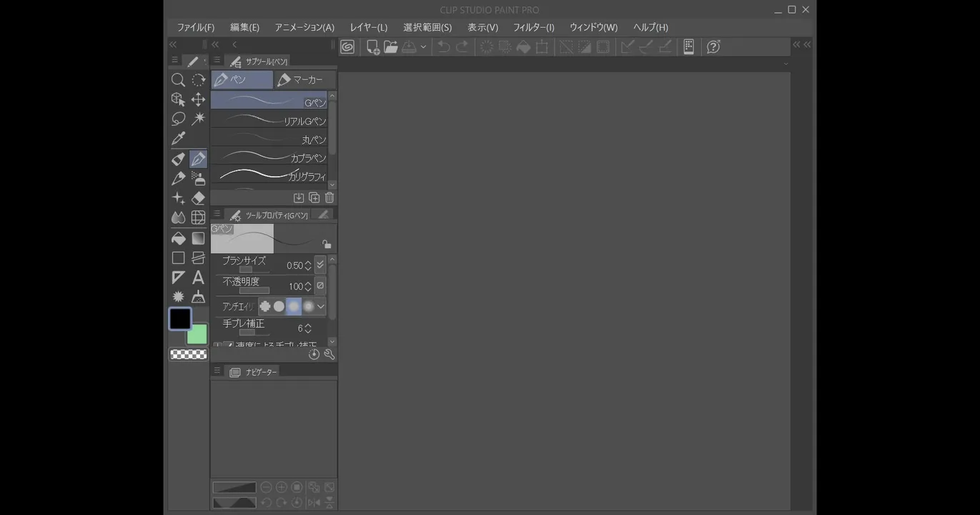Choose the カブラペン sub tool

tap(269, 157)
